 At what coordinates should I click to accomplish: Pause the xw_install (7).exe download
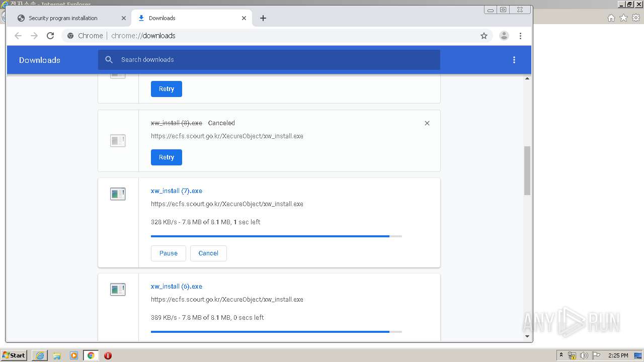click(x=169, y=253)
